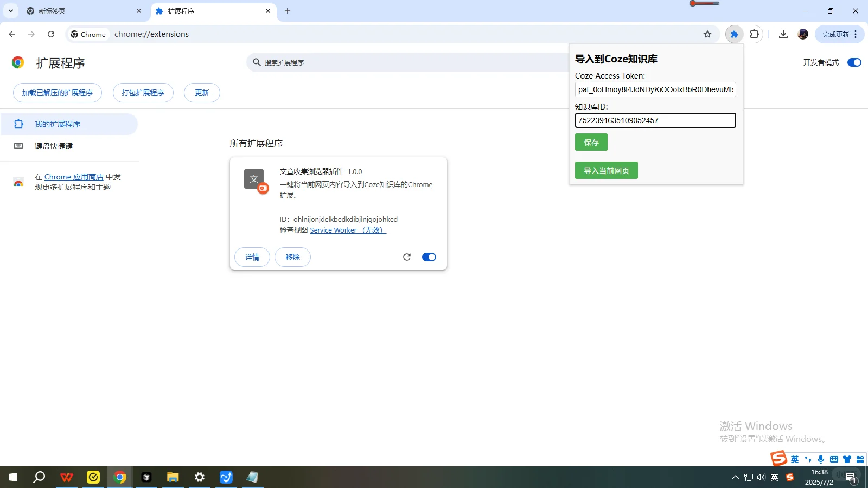Reload the current page

(51, 34)
